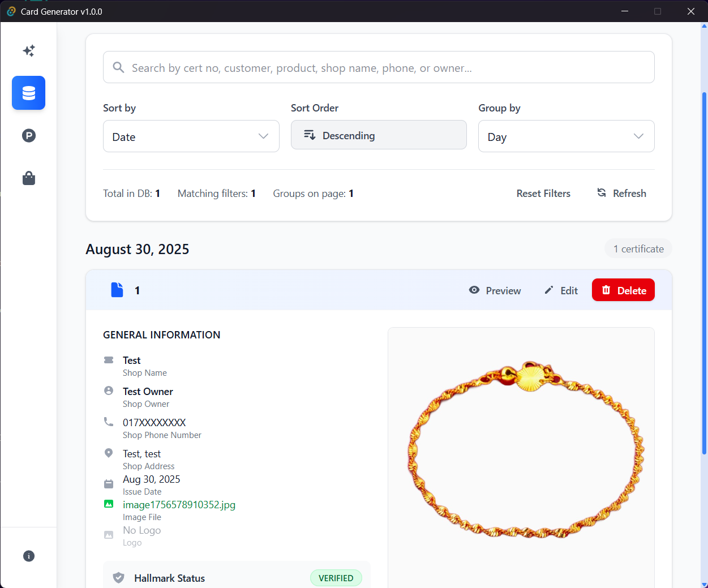Click the blue certificate file icon
The height and width of the screenshot is (588, 708).
tap(117, 290)
